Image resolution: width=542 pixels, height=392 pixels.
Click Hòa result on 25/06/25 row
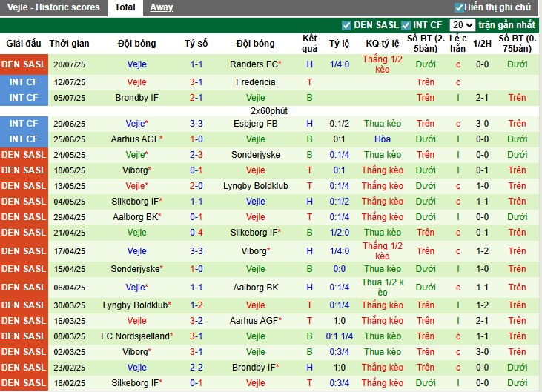383,139
